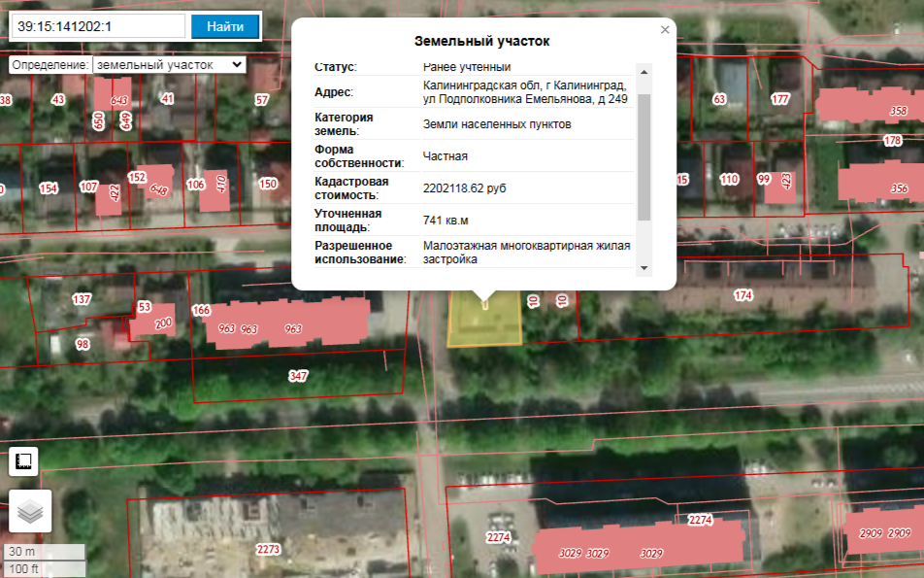Select parcel 174 on the map
Screen dimensions: 924x578
point(742,295)
